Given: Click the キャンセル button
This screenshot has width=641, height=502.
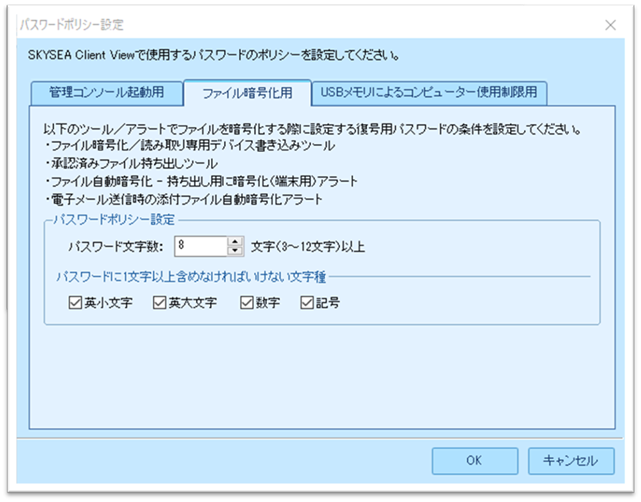Looking at the screenshot, I should tap(570, 460).
